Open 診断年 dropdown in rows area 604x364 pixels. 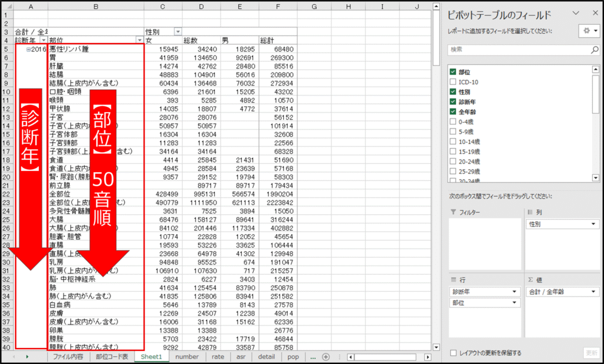[x=515, y=291]
